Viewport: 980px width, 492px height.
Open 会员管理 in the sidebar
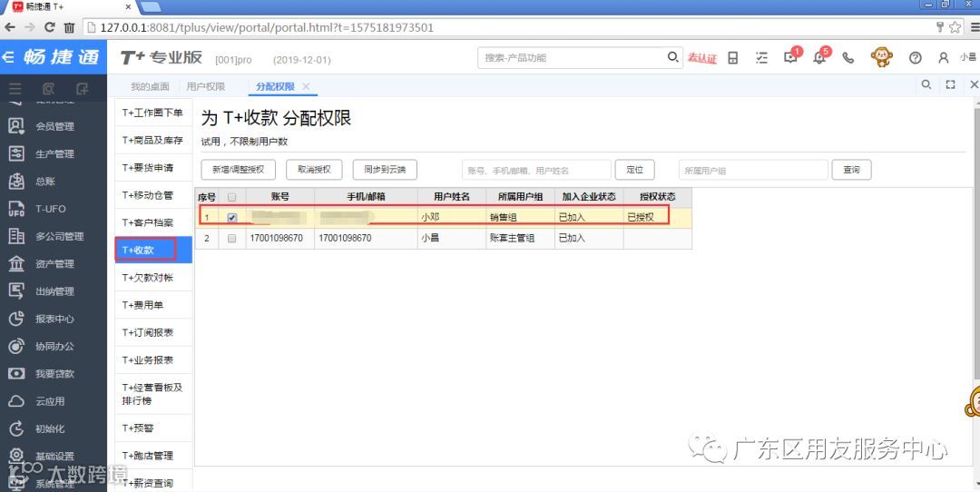coord(54,126)
